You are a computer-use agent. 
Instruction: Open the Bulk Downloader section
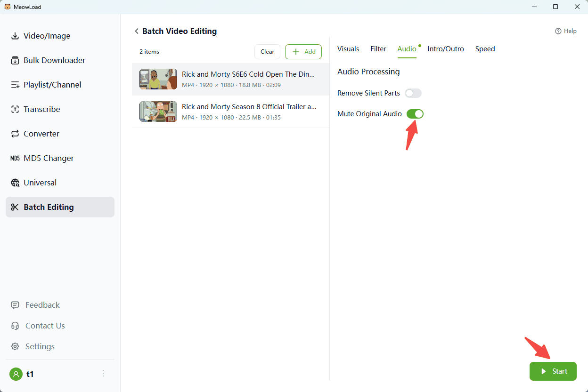coord(54,60)
